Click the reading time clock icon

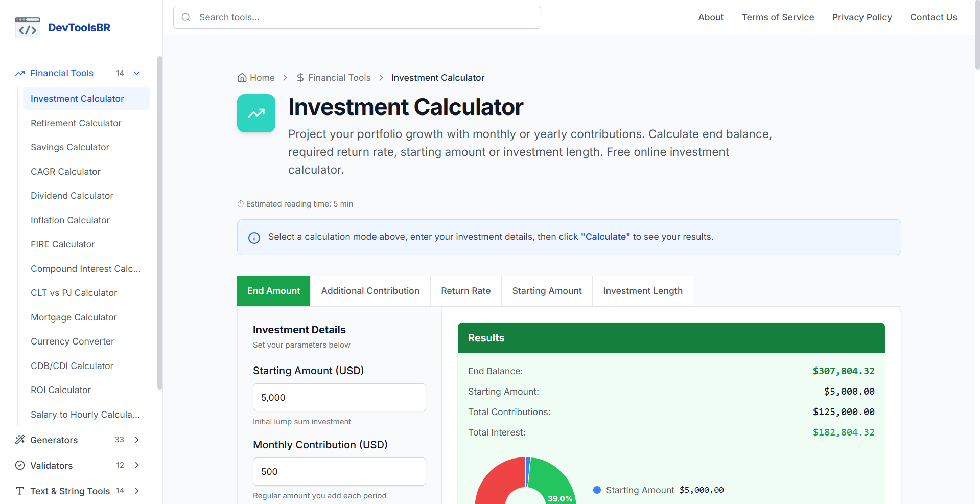240,203
